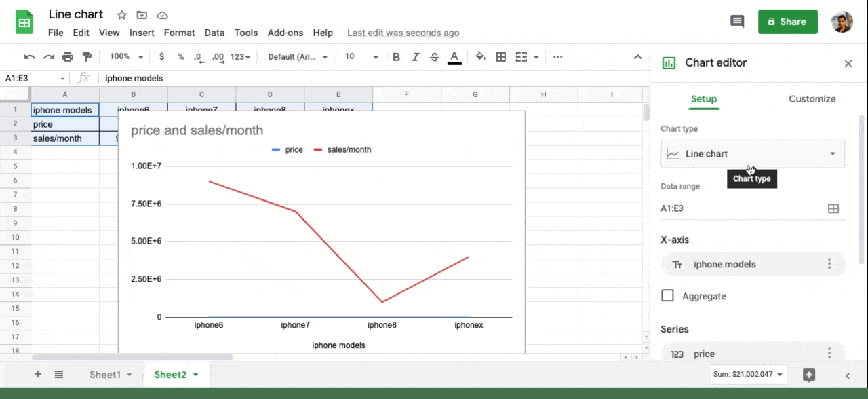This screenshot has height=399, width=868.
Task: Undo the last action
Action: tap(29, 57)
